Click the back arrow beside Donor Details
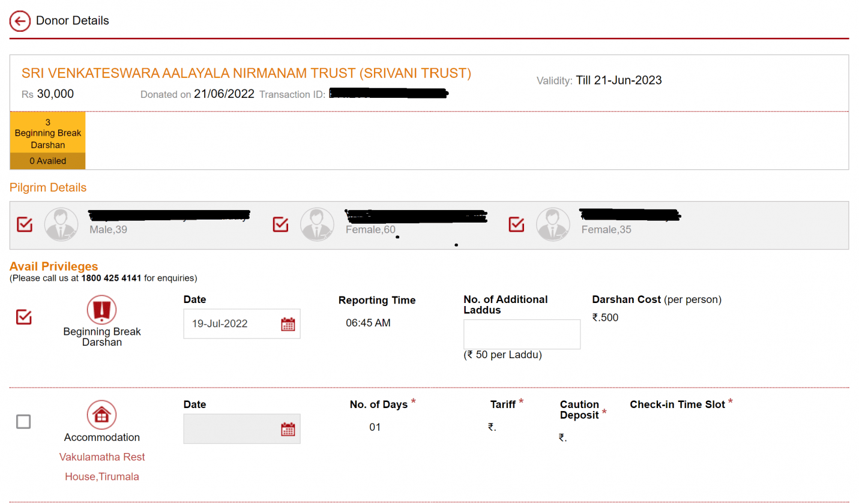Image resolution: width=859 pixels, height=504 pixels. click(x=20, y=21)
